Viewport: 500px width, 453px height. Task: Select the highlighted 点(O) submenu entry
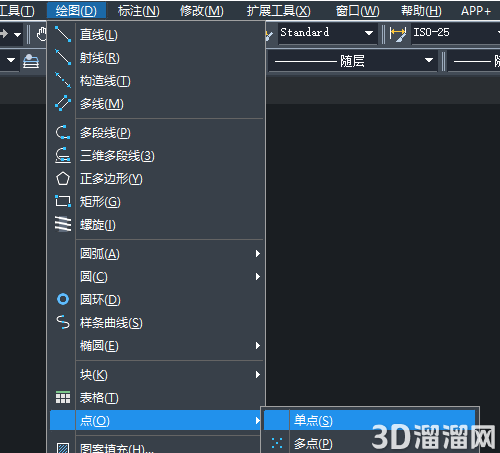(156, 420)
